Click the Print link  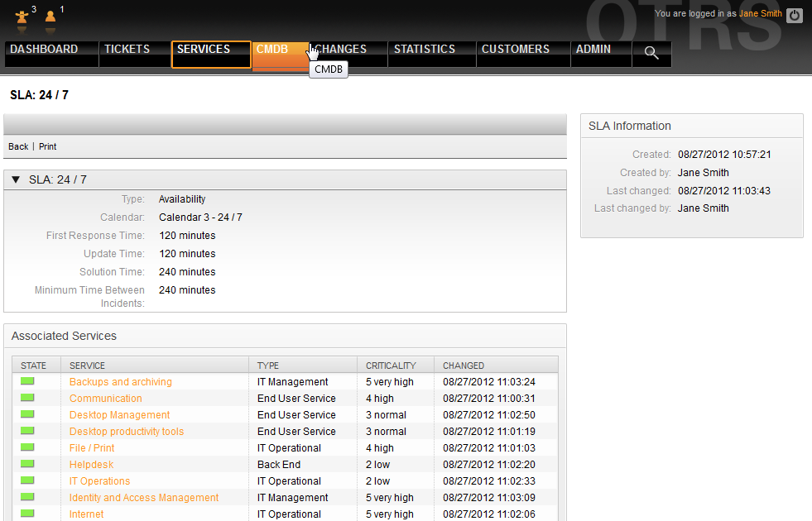point(48,146)
